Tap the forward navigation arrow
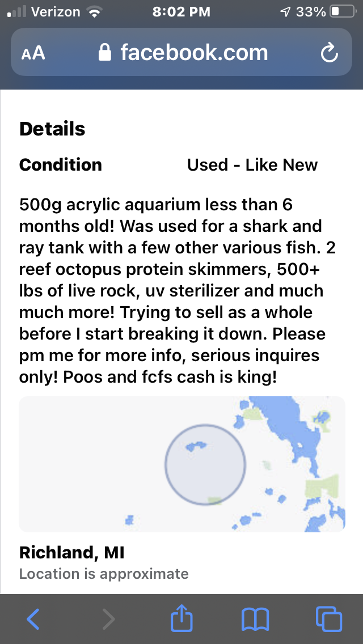 108,619
